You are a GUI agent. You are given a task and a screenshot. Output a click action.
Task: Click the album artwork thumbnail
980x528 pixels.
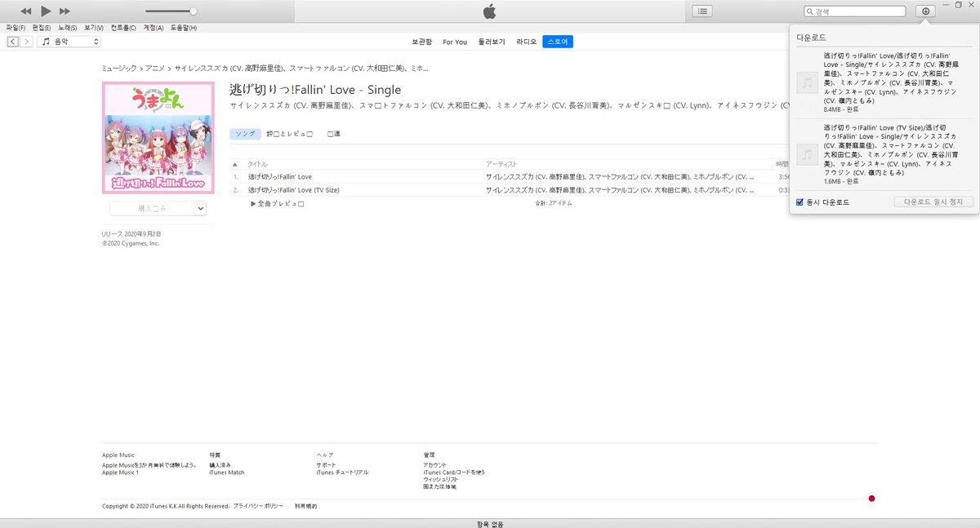coord(158,138)
